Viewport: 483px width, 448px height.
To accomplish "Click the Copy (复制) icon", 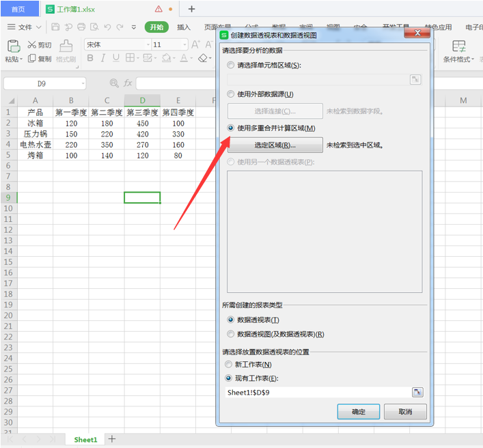I will tap(31, 59).
